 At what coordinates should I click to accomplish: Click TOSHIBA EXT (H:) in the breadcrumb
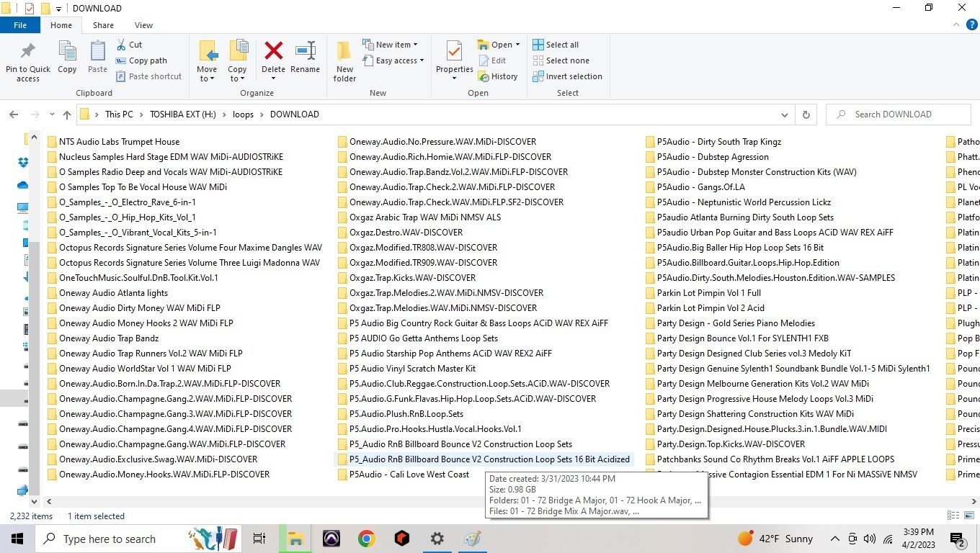tap(183, 114)
